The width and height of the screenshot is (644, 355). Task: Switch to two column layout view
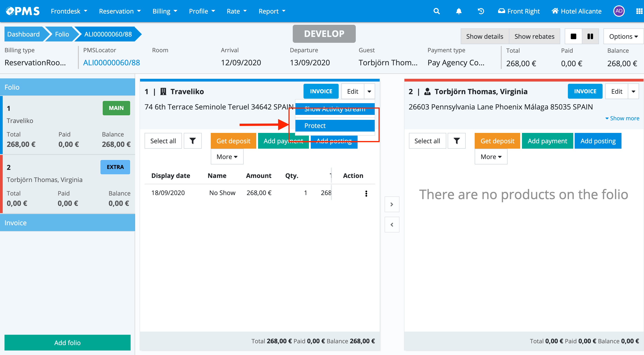coord(590,36)
